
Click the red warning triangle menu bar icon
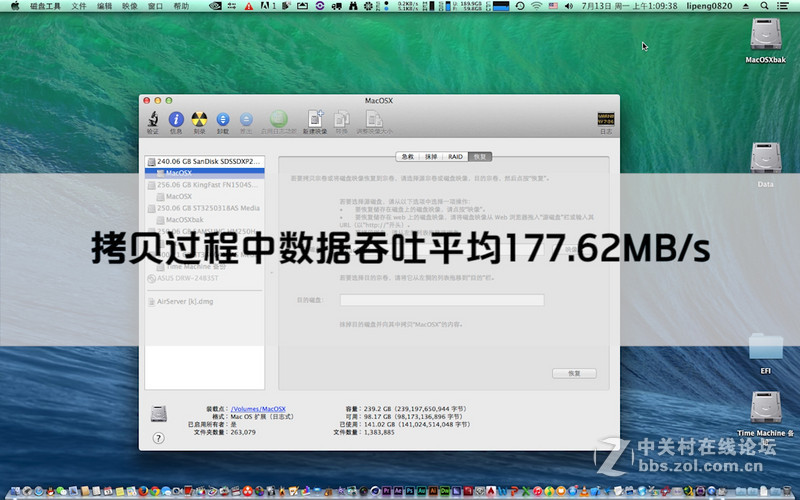248,6
